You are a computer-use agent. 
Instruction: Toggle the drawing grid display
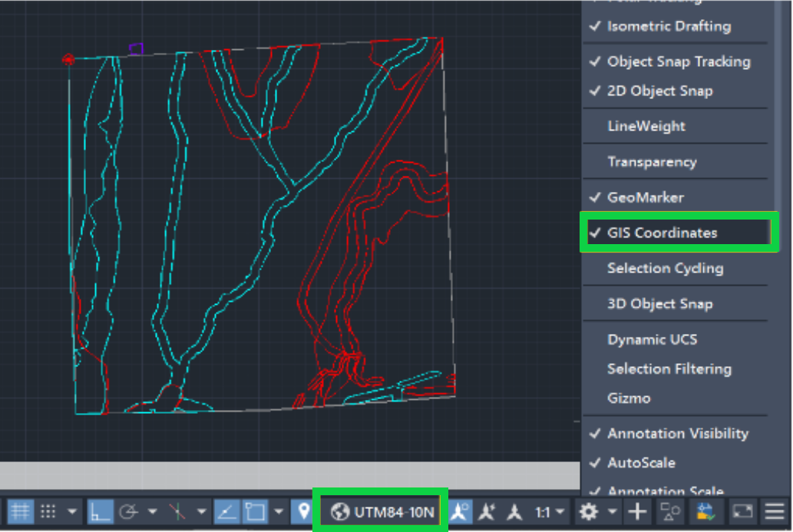click(x=21, y=511)
